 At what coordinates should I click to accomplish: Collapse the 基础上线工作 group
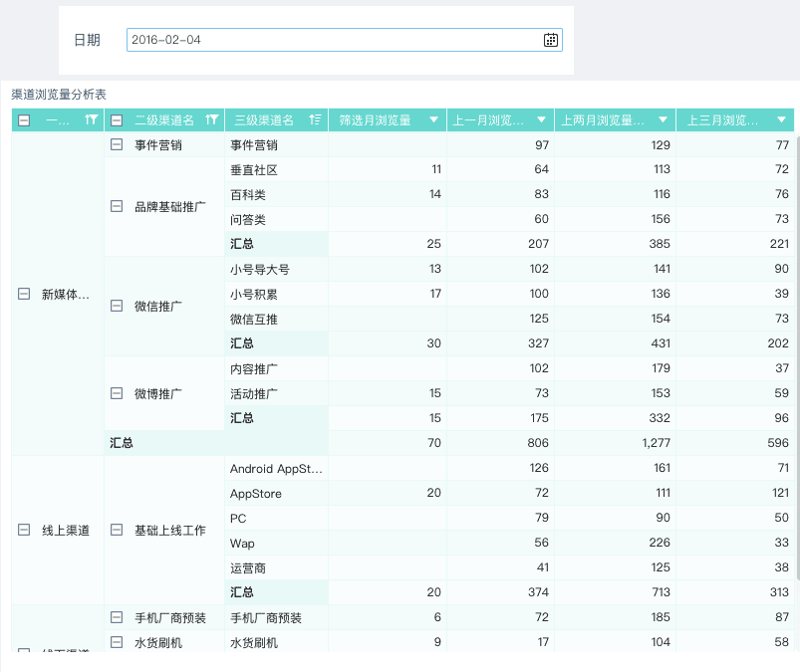[x=117, y=530]
